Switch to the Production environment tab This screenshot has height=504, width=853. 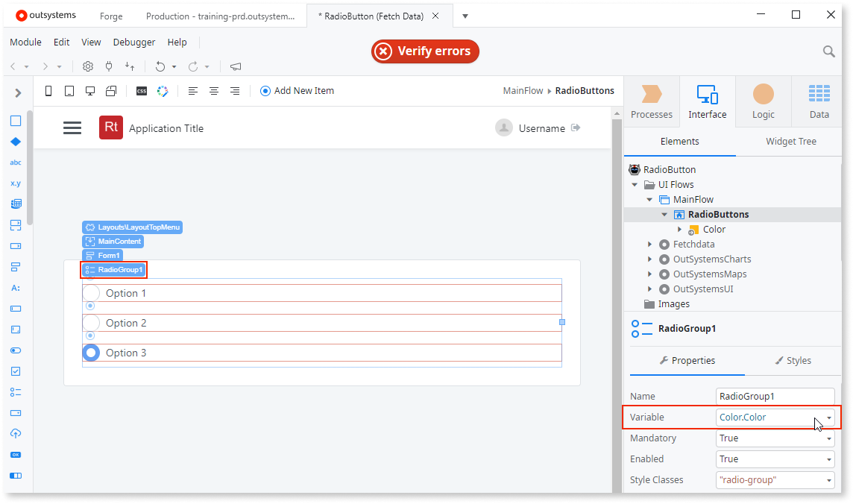point(220,16)
